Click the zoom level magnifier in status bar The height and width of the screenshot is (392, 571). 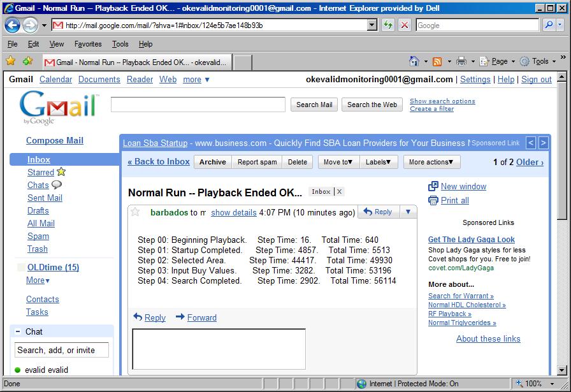[519, 383]
